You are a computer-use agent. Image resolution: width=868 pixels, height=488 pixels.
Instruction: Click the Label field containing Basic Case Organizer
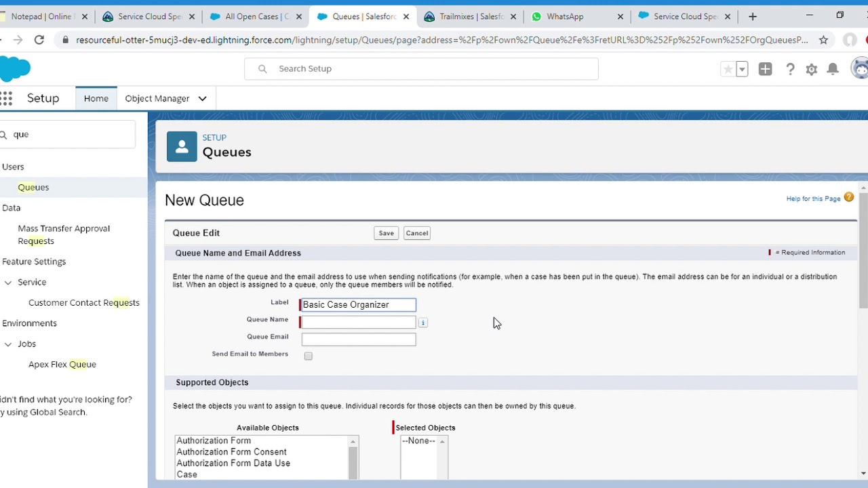[359, 305]
